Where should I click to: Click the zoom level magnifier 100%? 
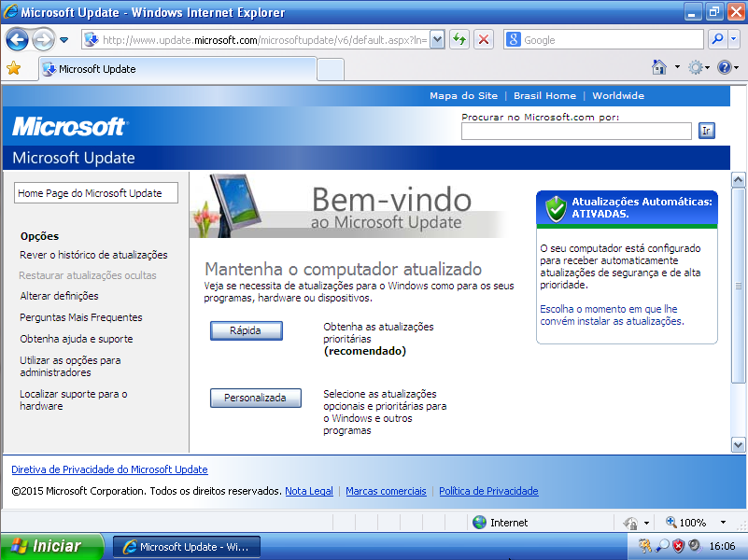click(686, 523)
